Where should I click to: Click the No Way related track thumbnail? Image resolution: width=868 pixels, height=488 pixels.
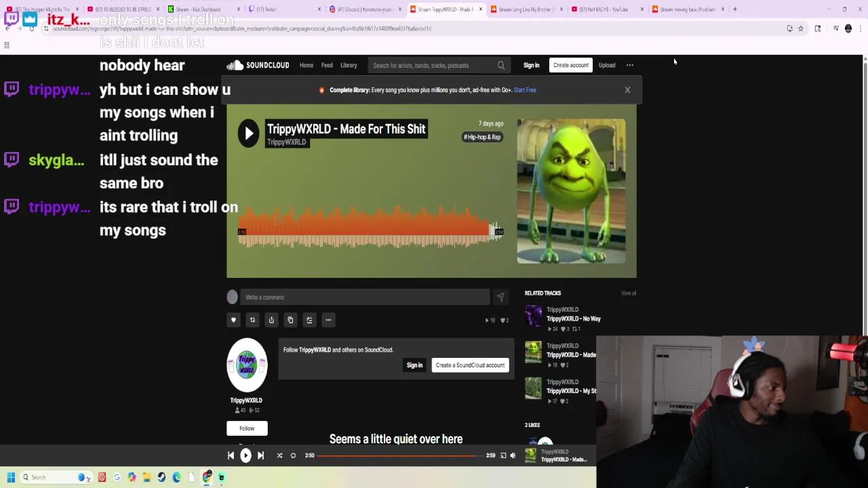click(534, 315)
